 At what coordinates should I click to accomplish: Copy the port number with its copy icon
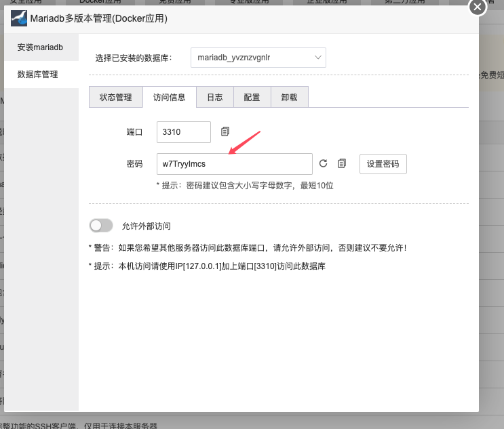coord(225,131)
